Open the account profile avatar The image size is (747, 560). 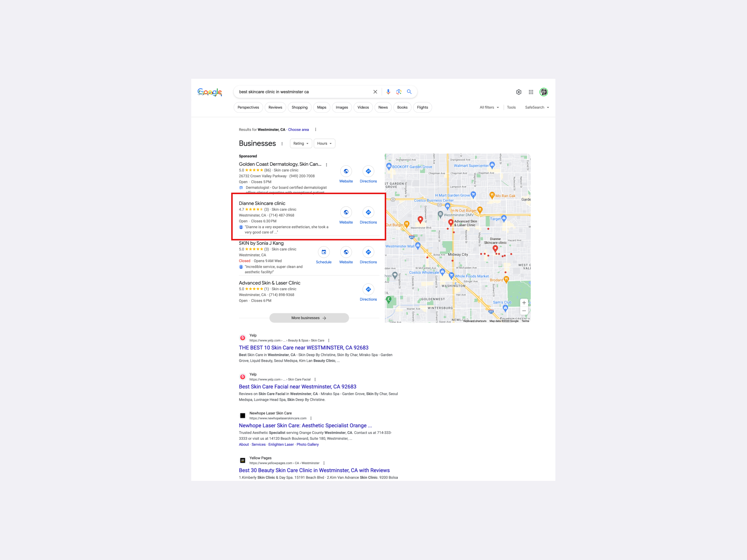click(x=543, y=92)
